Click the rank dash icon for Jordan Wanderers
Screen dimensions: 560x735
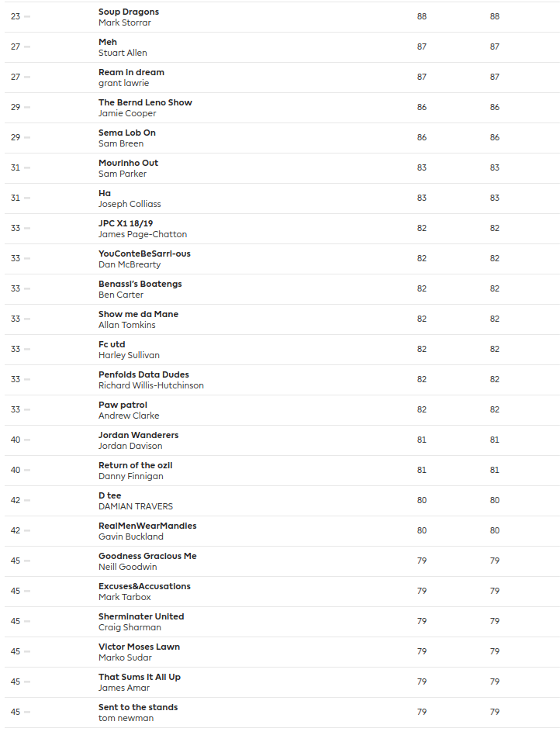27,440
